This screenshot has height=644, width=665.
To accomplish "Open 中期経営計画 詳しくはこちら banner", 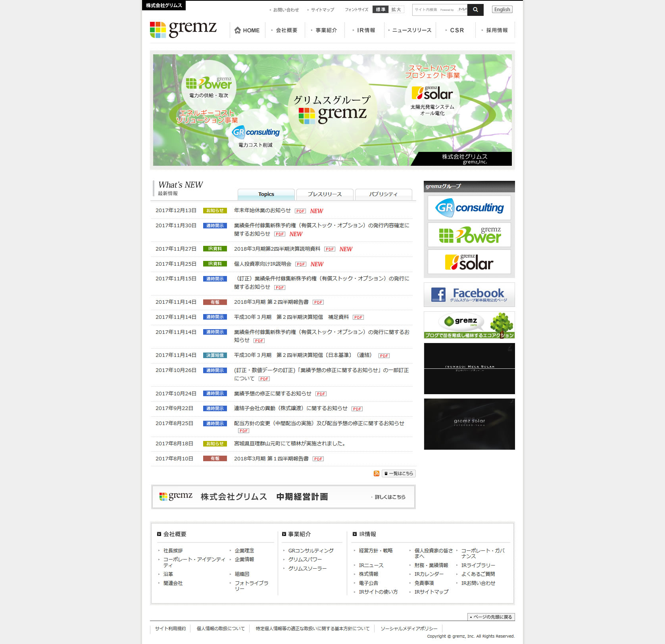I will [283, 497].
